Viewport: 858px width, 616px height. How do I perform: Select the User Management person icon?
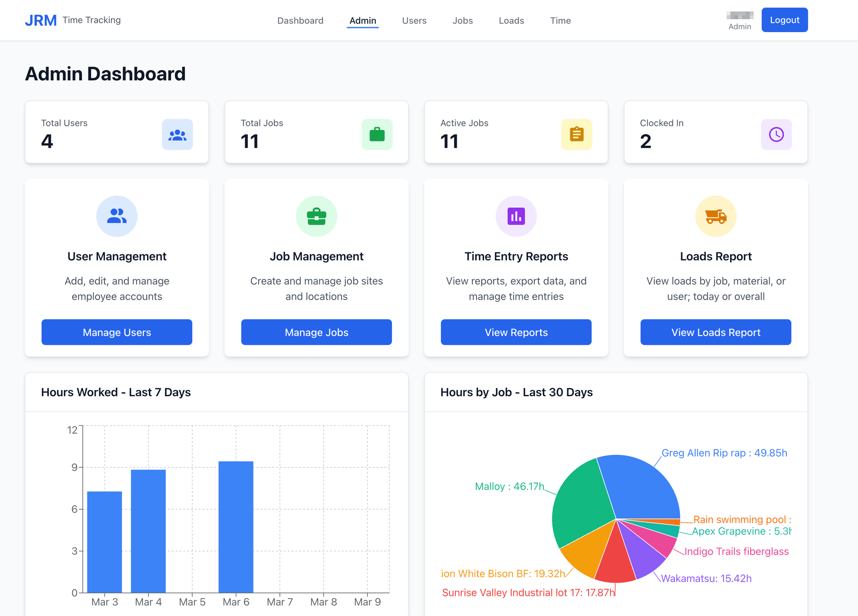[x=117, y=216]
